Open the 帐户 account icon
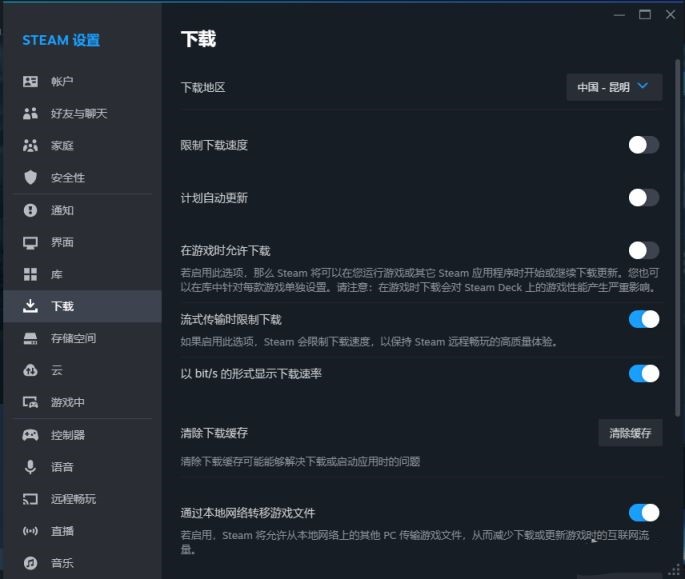 click(x=30, y=81)
